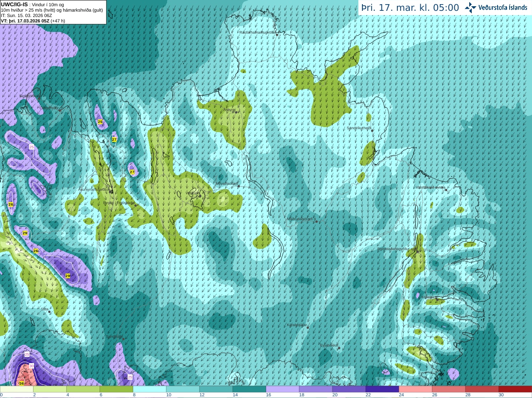Click the yellow 36 gust label

pos(22,383)
